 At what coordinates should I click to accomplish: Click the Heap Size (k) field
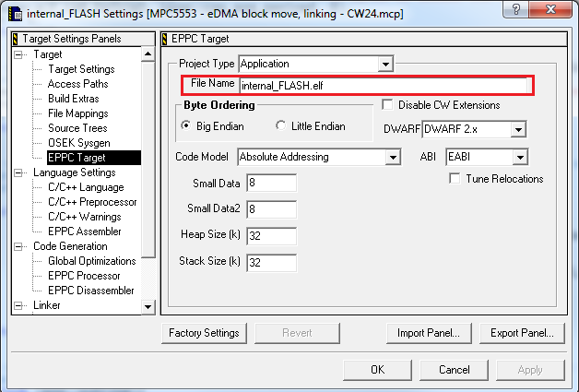click(271, 236)
